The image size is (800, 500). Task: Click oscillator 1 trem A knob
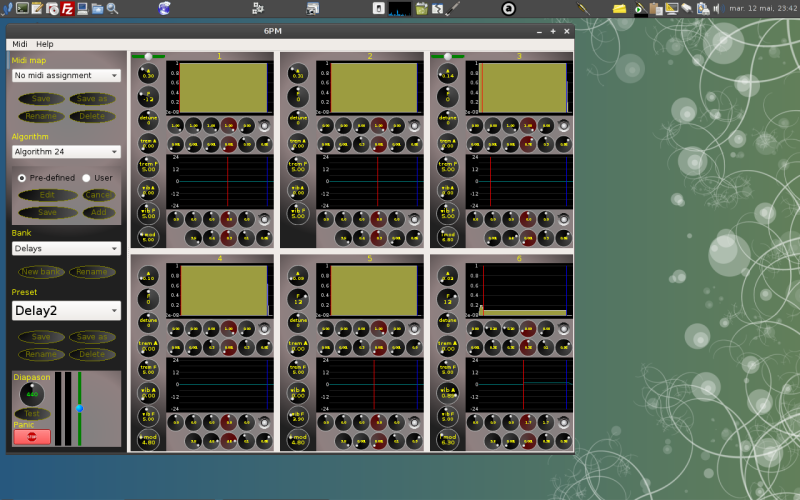coord(148,141)
